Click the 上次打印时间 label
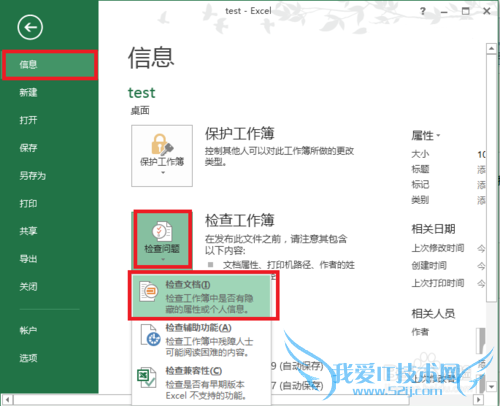The height and width of the screenshot is (406, 500). pyautogui.click(x=438, y=283)
